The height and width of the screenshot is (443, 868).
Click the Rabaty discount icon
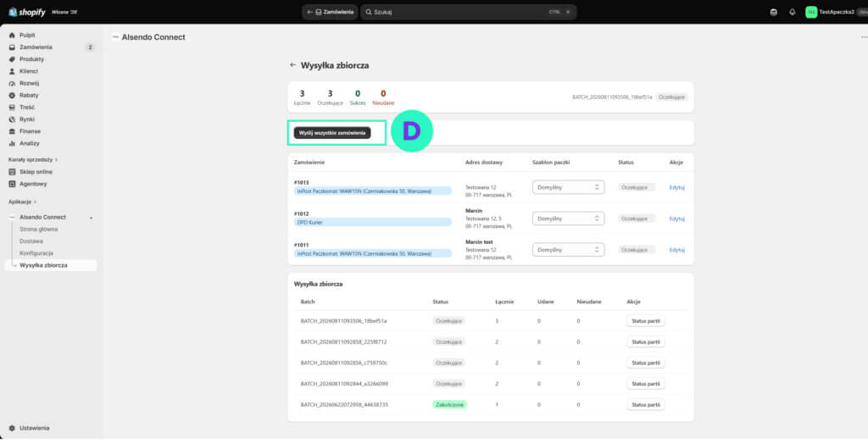[x=12, y=96]
